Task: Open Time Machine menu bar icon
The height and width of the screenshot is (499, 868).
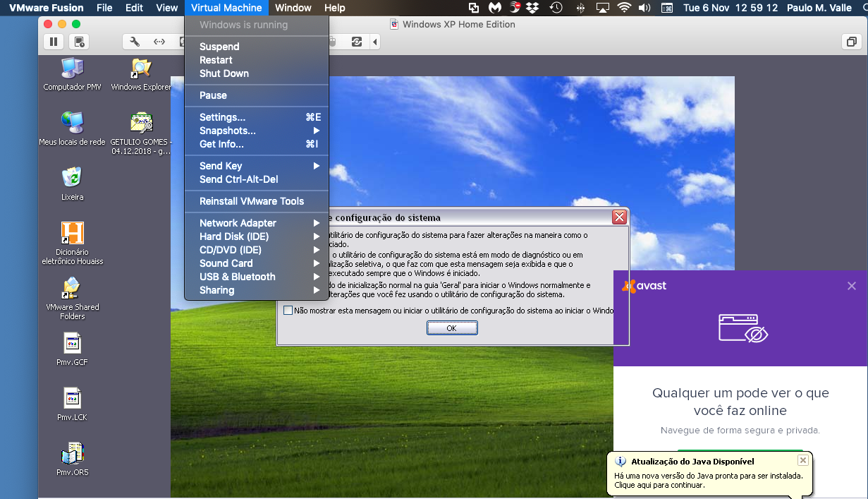Action: pyautogui.click(x=556, y=8)
